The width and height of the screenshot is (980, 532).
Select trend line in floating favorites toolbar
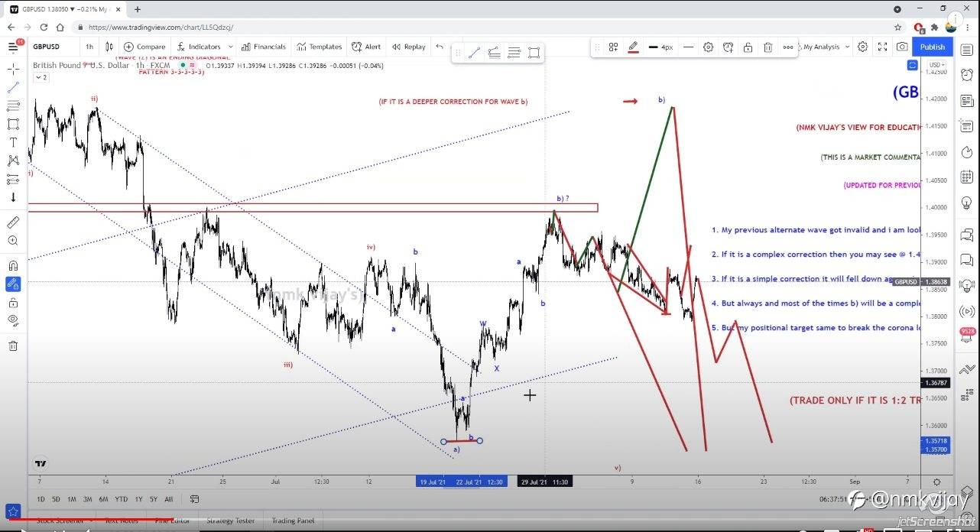pos(474,53)
